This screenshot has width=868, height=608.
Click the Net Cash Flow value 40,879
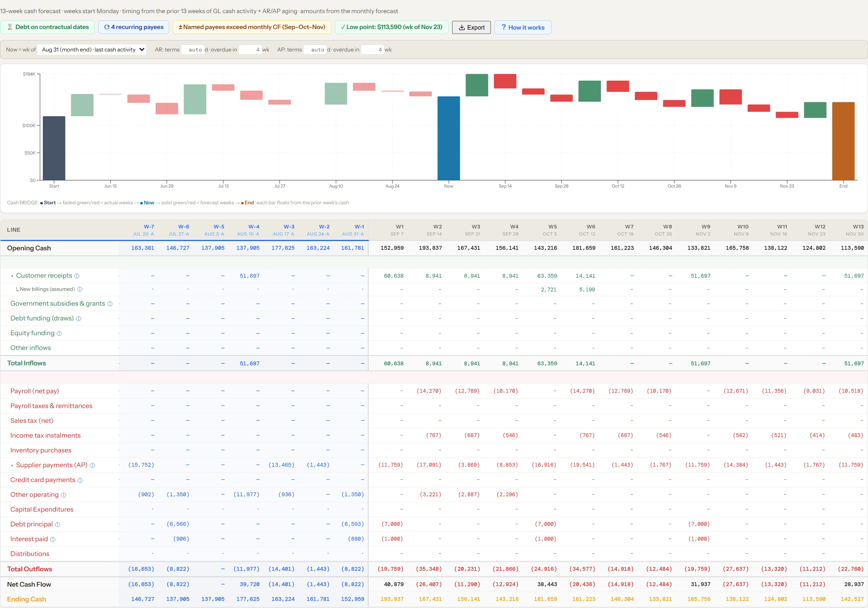pos(393,584)
